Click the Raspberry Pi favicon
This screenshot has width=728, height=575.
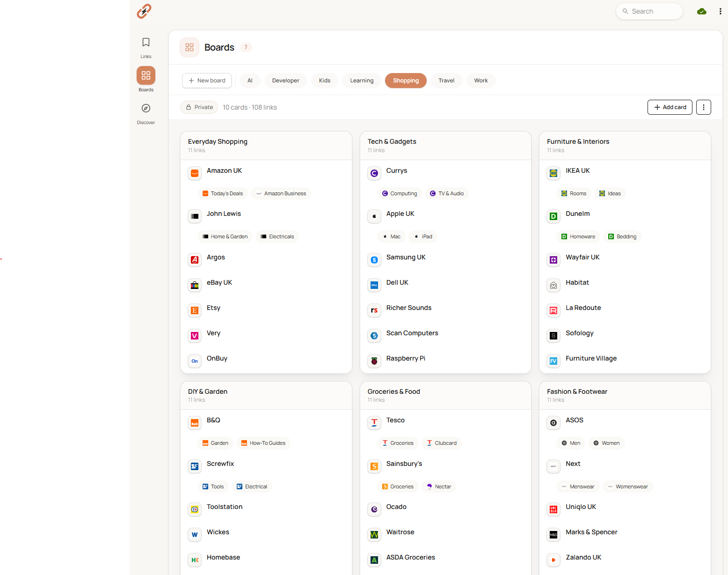point(374,361)
